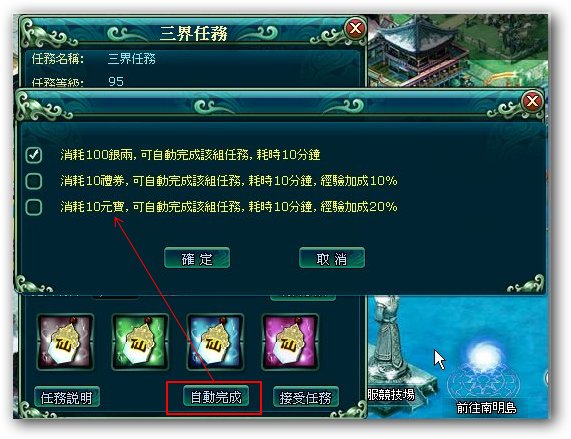
Task: Click the 自動完成 button
Action: [x=216, y=397]
